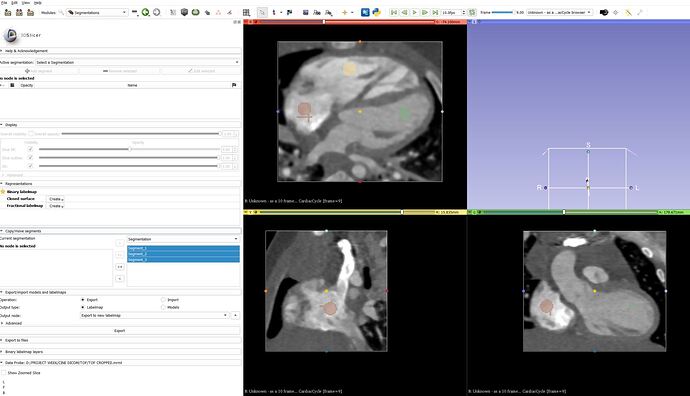Select the Models output type radio
The width and height of the screenshot is (690, 396).
click(163, 307)
